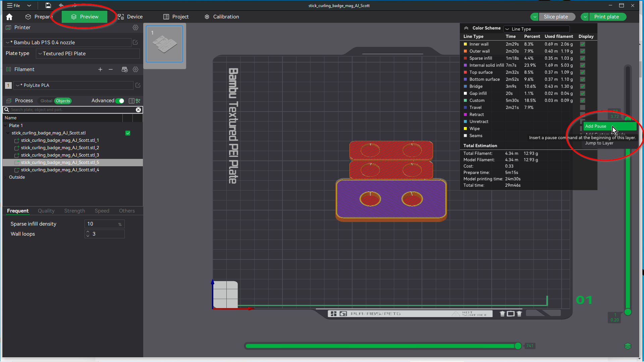The image size is (644, 362).
Task: Open the Plate type dropdown
Action: (88, 54)
